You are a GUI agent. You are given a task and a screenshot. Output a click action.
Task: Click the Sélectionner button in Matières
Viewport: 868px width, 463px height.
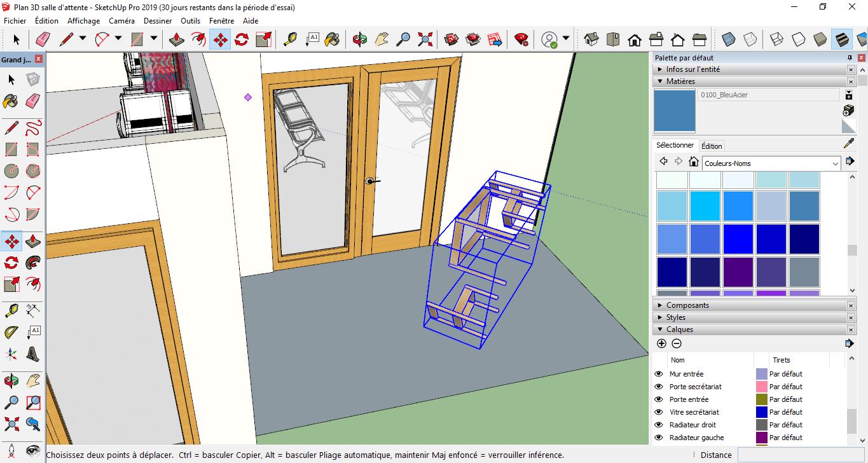pos(675,145)
